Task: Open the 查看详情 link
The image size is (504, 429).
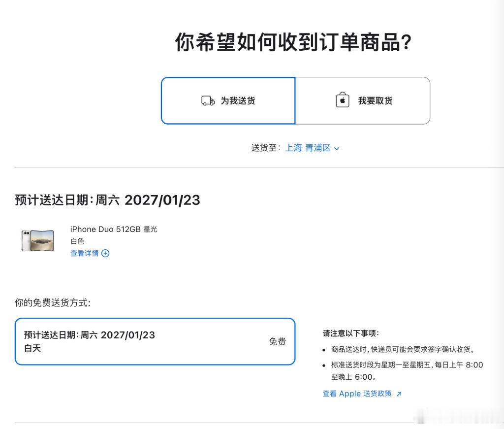Action: click(90, 254)
